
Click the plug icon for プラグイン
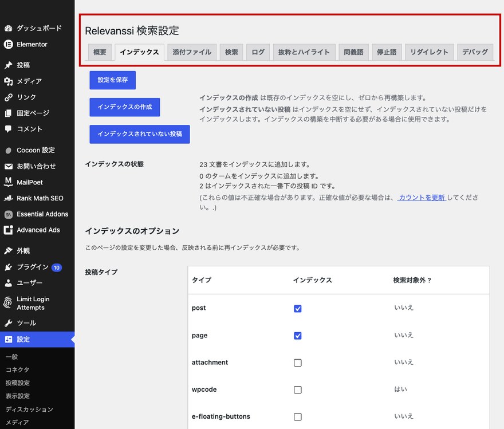click(x=9, y=267)
